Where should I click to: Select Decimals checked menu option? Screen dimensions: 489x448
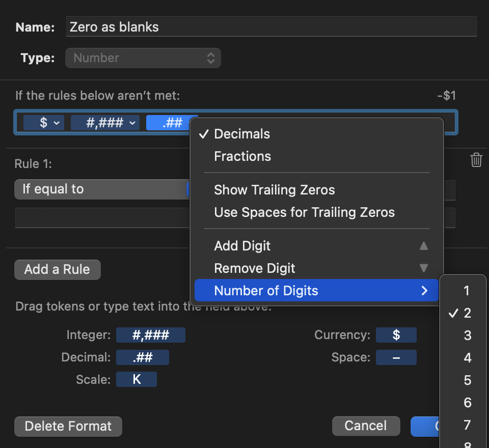(x=242, y=134)
